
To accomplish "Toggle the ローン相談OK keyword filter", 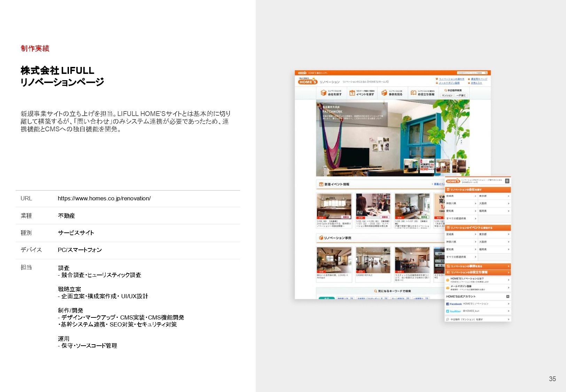I will tap(401, 298).
